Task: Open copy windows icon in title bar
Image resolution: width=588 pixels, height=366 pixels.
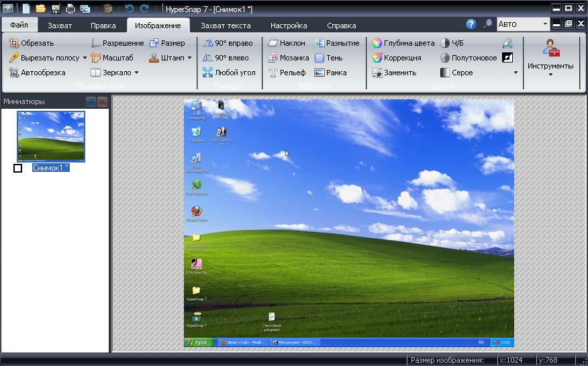Action: [x=85, y=8]
